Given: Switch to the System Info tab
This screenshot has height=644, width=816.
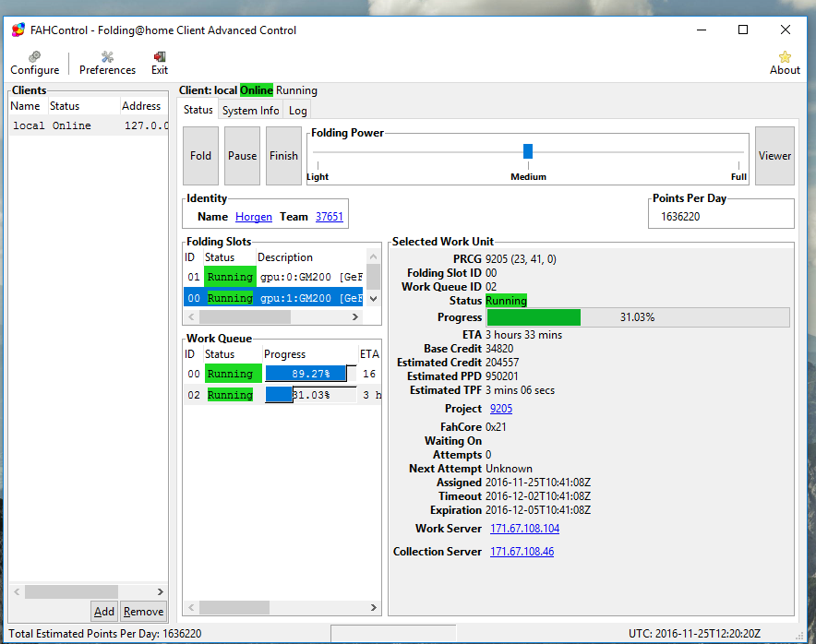Looking at the screenshot, I should 251,111.
